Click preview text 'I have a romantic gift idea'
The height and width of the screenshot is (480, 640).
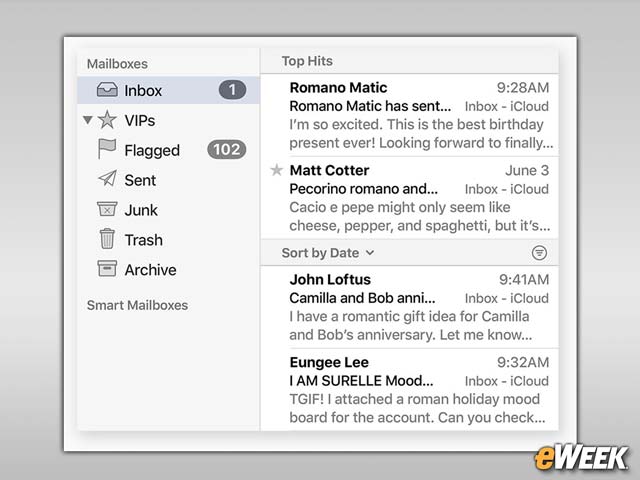click(411, 325)
